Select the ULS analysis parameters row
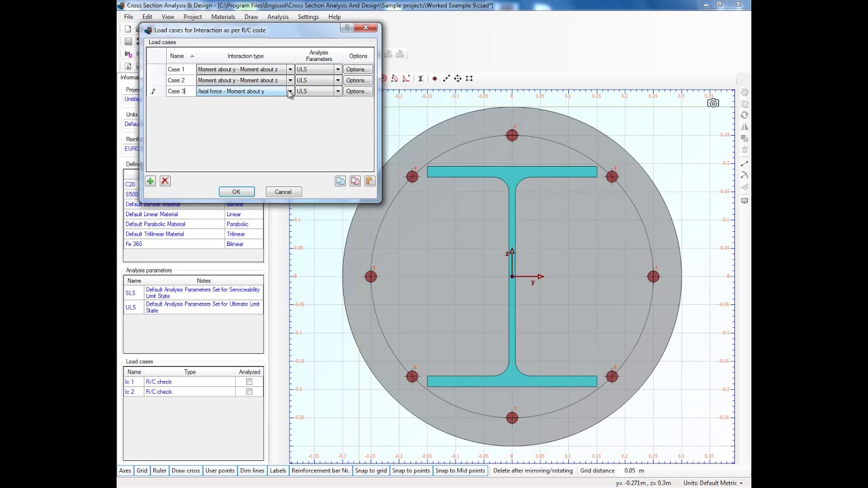The width and height of the screenshot is (868, 488). (x=193, y=307)
